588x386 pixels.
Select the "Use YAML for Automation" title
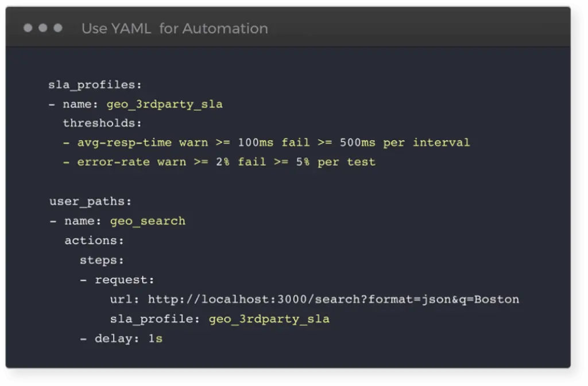(175, 28)
